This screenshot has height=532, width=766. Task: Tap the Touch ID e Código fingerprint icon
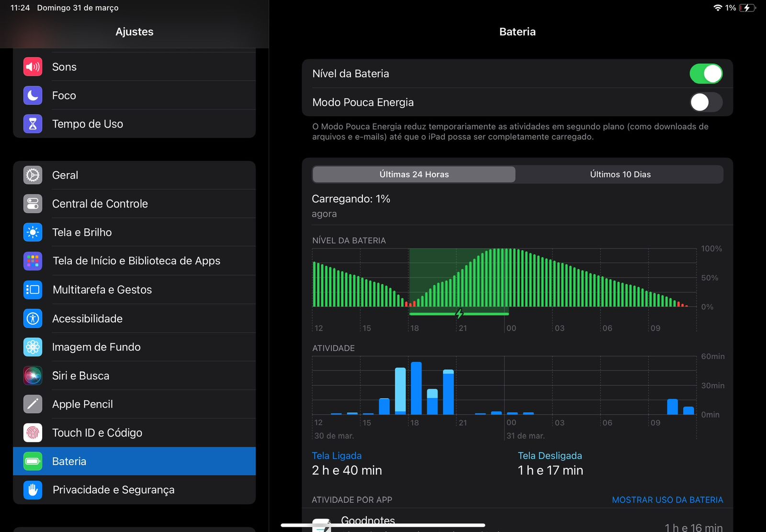(33, 433)
